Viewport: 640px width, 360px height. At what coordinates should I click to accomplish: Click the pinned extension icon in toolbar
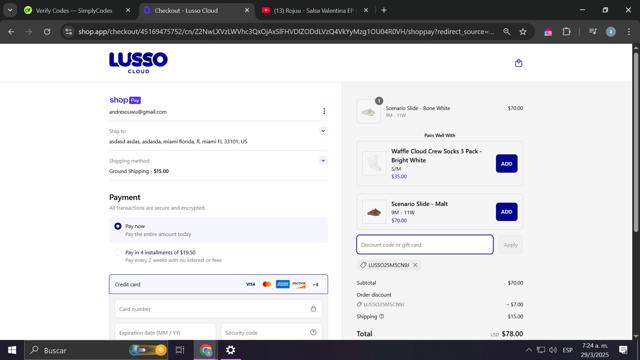(548, 32)
